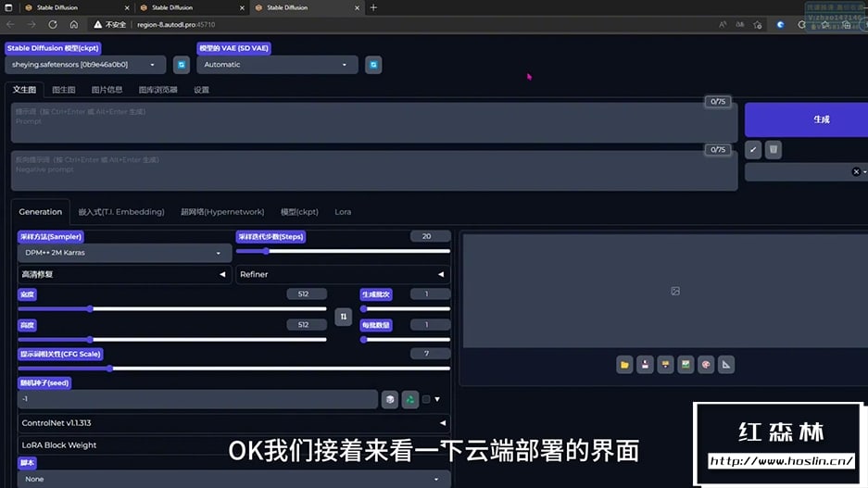Select the Generation sub-tab
Viewport: 868px width, 488px height.
pyautogui.click(x=41, y=212)
